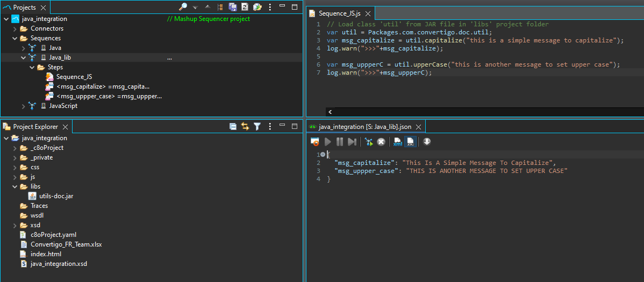
Task: Click the save all icon in Projects panel
Action: 233,7
